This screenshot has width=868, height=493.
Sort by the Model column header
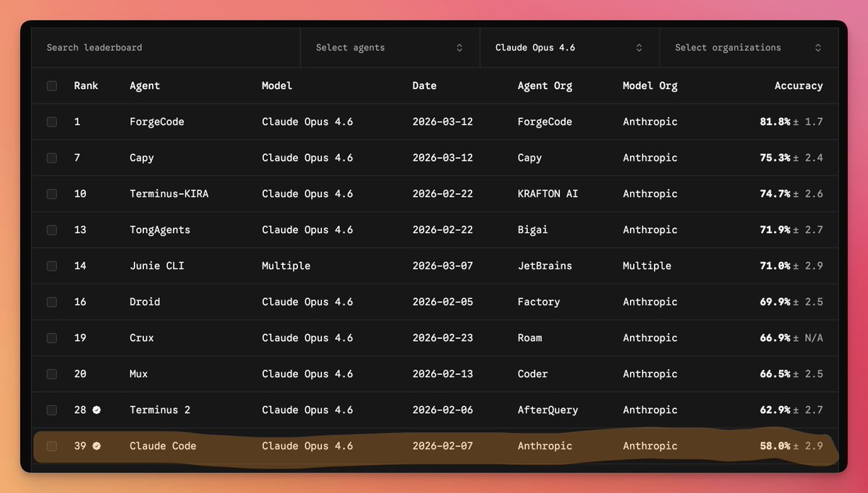pyautogui.click(x=277, y=85)
